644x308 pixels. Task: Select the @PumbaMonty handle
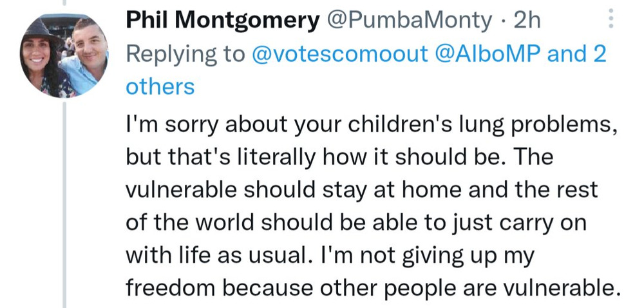(409, 20)
